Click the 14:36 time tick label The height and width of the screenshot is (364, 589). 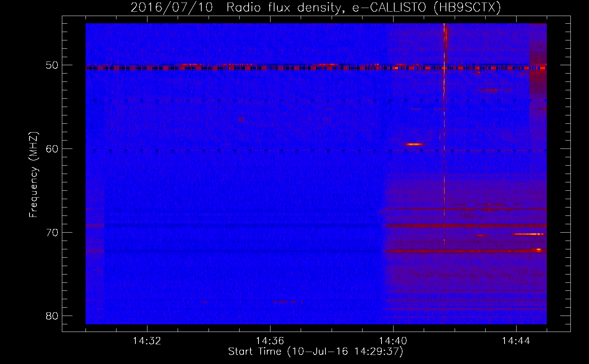(x=270, y=341)
